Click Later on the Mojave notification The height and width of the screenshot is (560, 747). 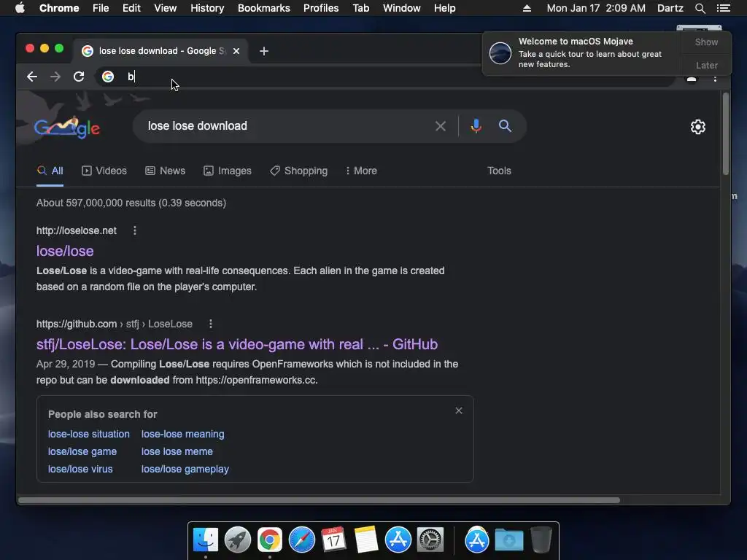(x=706, y=65)
